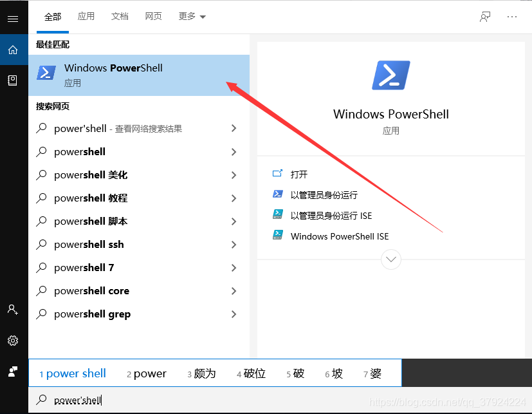Choose IME candidate 2 power
This screenshot has width=532, height=414.
147,373
